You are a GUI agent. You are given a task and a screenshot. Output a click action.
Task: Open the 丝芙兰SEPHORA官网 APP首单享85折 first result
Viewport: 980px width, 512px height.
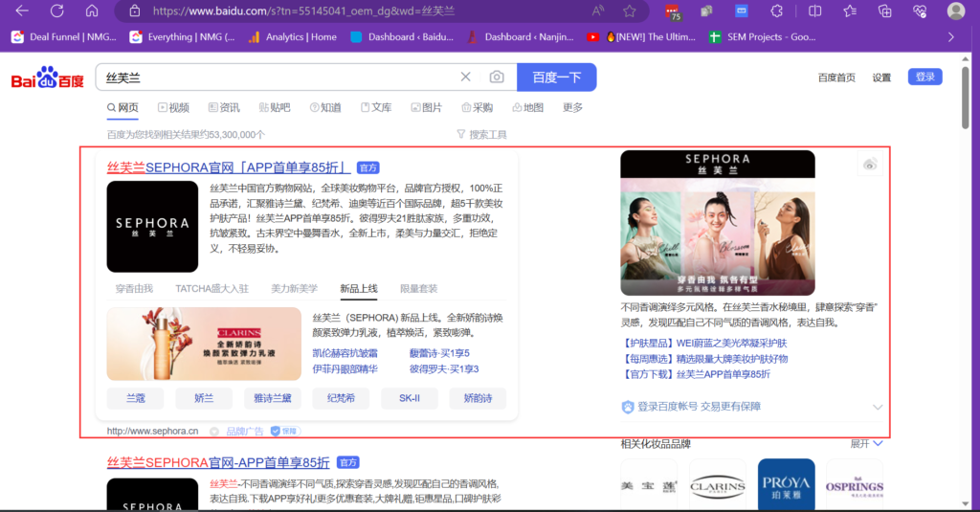click(230, 167)
